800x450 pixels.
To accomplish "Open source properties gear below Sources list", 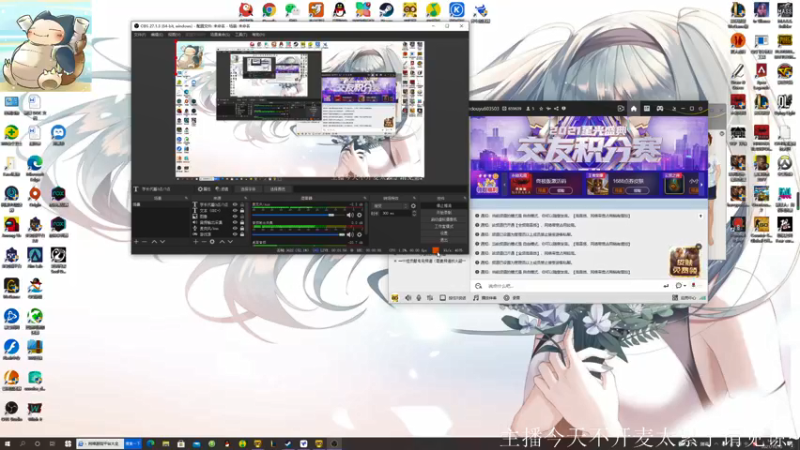I will click(212, 241).
